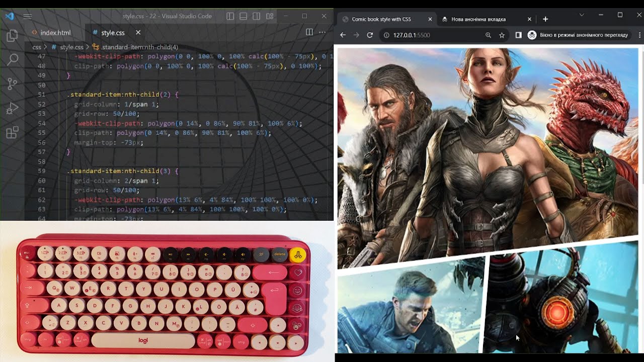The width and height of the screenshot is (644, 362).
Task: Open the zoom control in address bar
Action: coord(488,35)
